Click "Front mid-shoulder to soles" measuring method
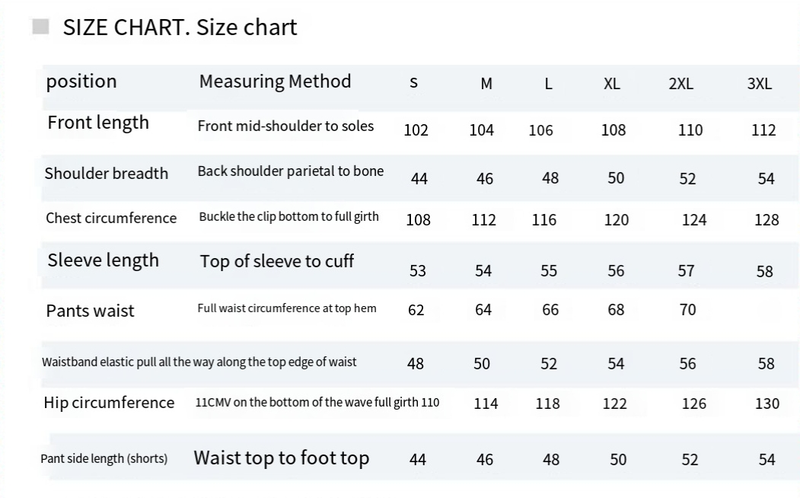This screenshot has width=800, height=498. pyautogui.click(x=286, y=126)
